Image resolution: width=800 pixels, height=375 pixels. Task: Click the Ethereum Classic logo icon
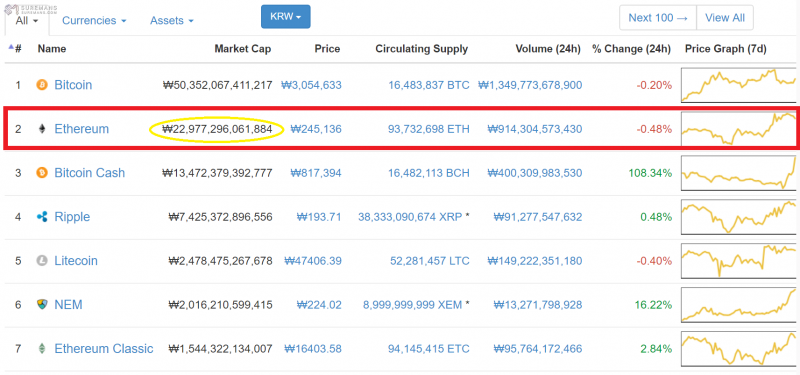tap(42, 349)
